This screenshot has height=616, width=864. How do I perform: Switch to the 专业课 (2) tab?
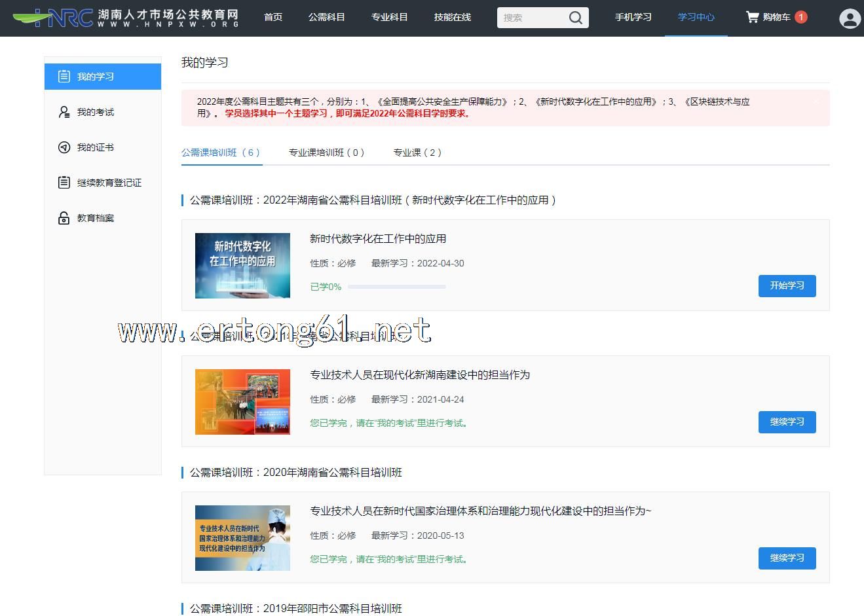click(x=417, y=153)
